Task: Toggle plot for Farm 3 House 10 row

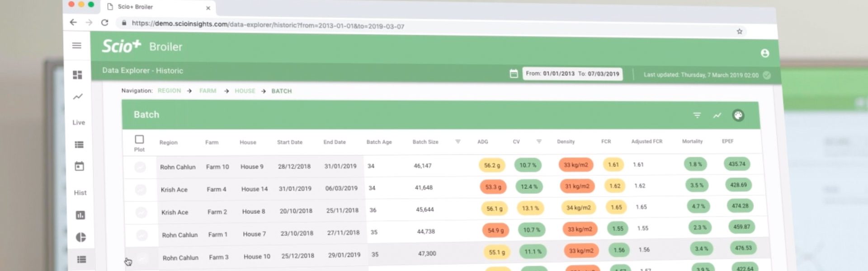Action: click(142, 258)
